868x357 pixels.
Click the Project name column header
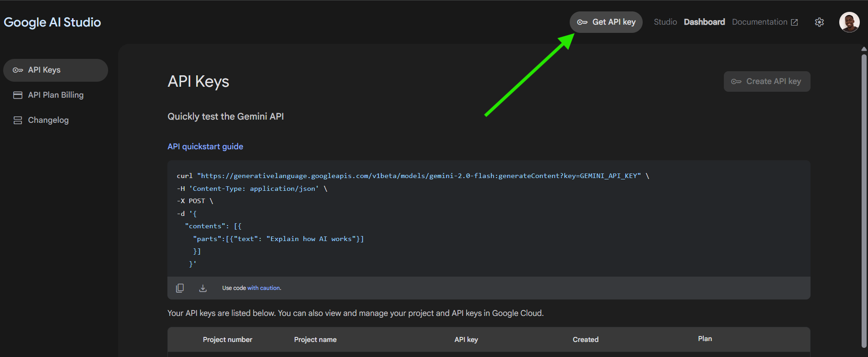(315, 340)
